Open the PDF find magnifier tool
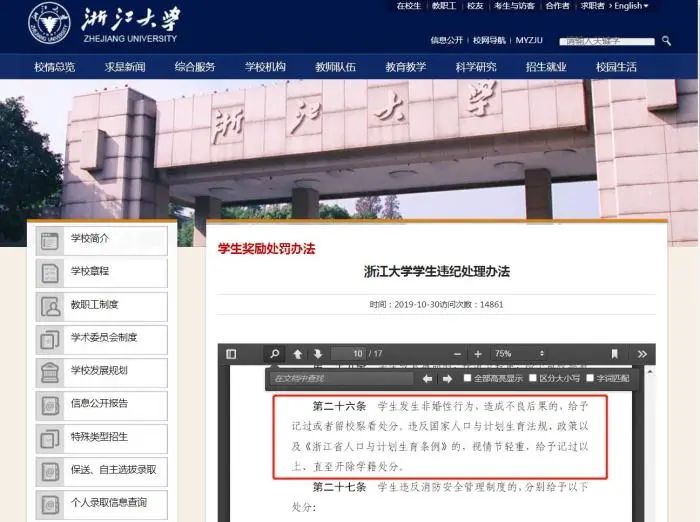 [275, 354]
